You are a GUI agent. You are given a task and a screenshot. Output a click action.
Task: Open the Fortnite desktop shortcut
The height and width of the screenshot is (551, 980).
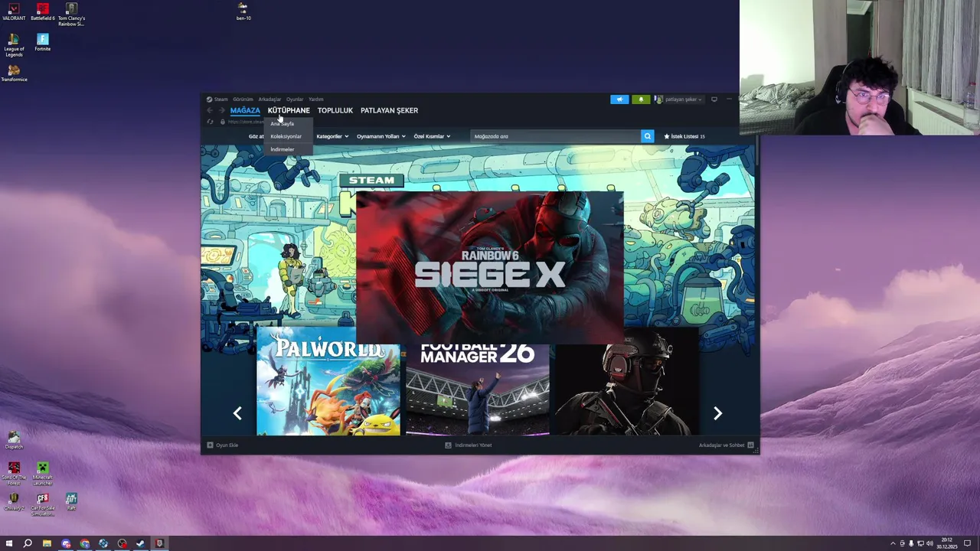pyautogui.click(x=43, y=42)
